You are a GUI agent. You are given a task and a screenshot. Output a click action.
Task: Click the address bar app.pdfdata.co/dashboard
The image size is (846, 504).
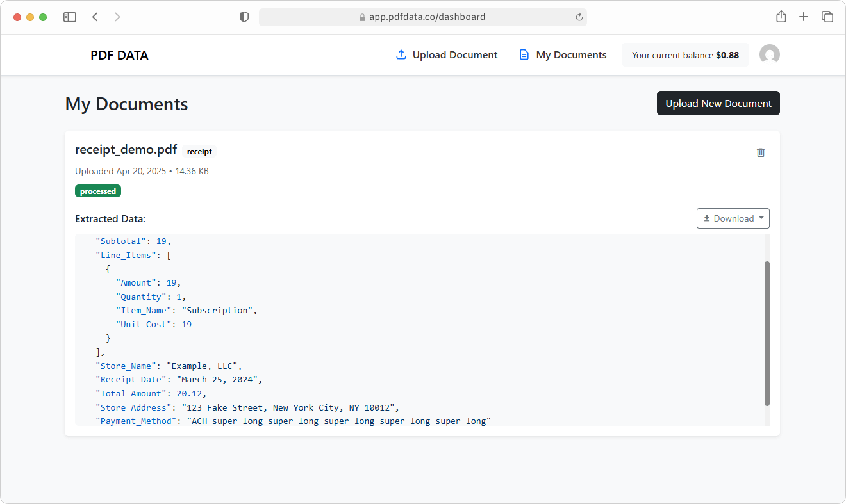pos(423,17)
